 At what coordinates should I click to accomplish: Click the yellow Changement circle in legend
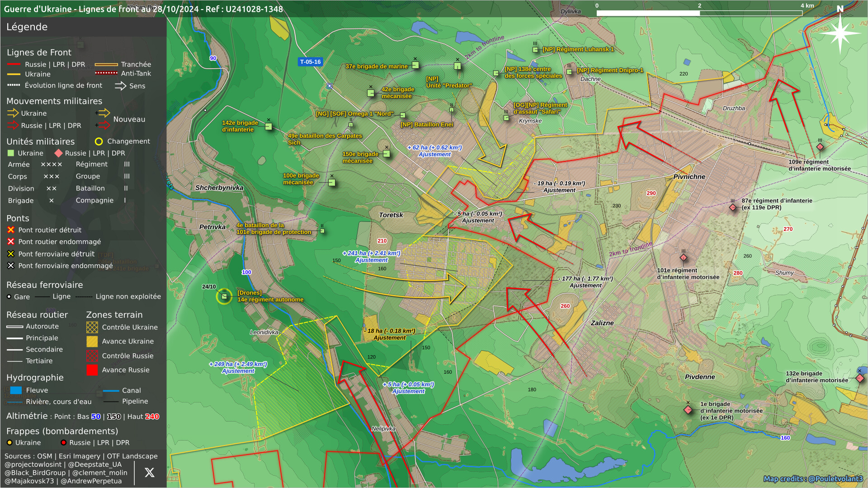click(99, 141)
